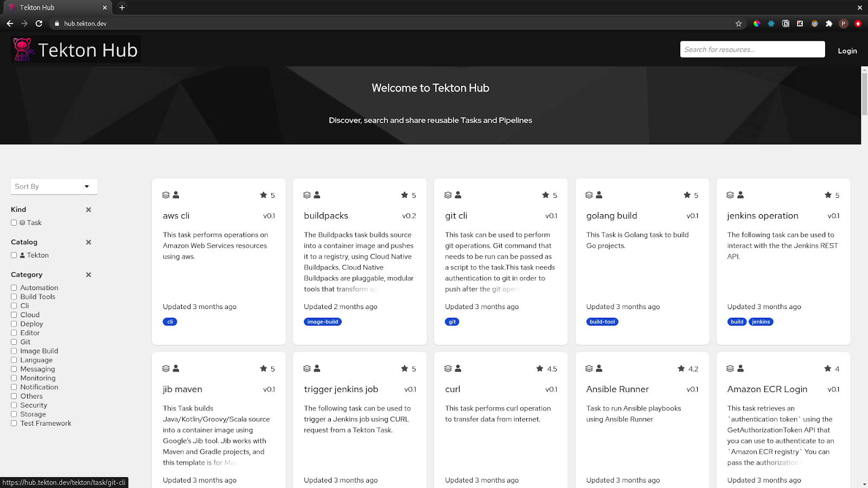Screen dimensions: 868x488
Task: Open the buildpacks task
Action: [x=326, y=216]
